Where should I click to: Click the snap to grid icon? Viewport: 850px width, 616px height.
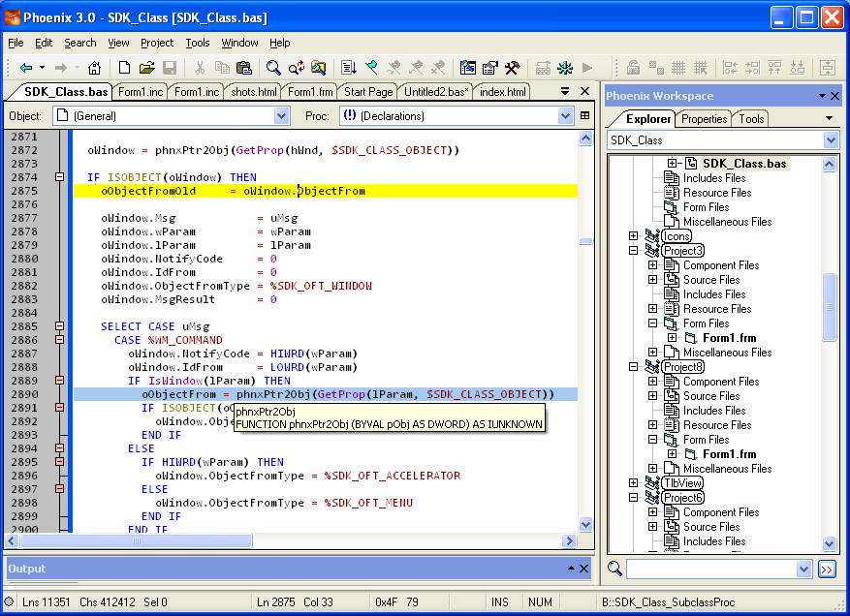(701, 68)
